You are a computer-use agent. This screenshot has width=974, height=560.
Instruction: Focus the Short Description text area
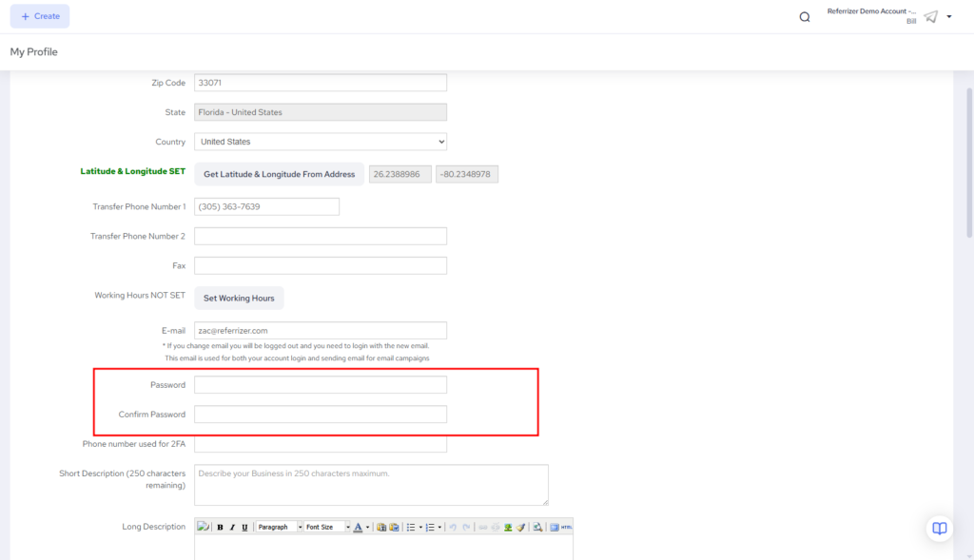371,485
